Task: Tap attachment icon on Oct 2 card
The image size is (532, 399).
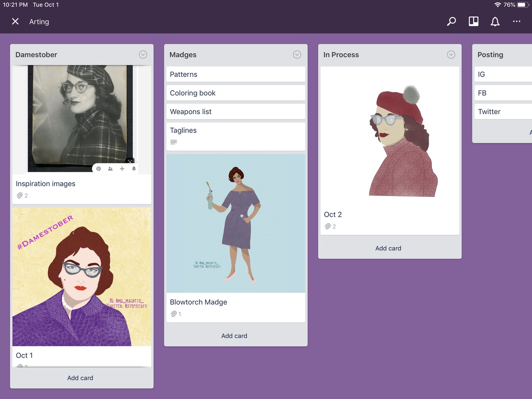Action: (x=328, y=227)
